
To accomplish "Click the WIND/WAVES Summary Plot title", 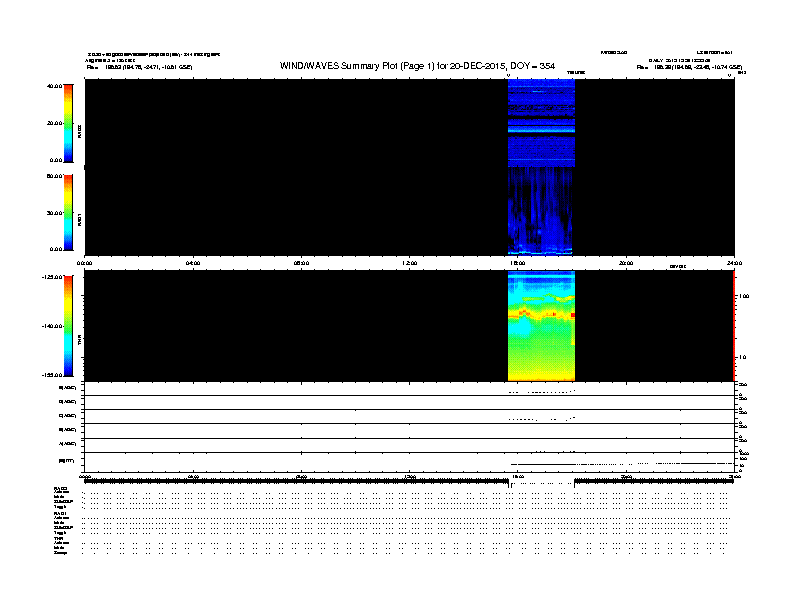I will [x=417, y=66].
